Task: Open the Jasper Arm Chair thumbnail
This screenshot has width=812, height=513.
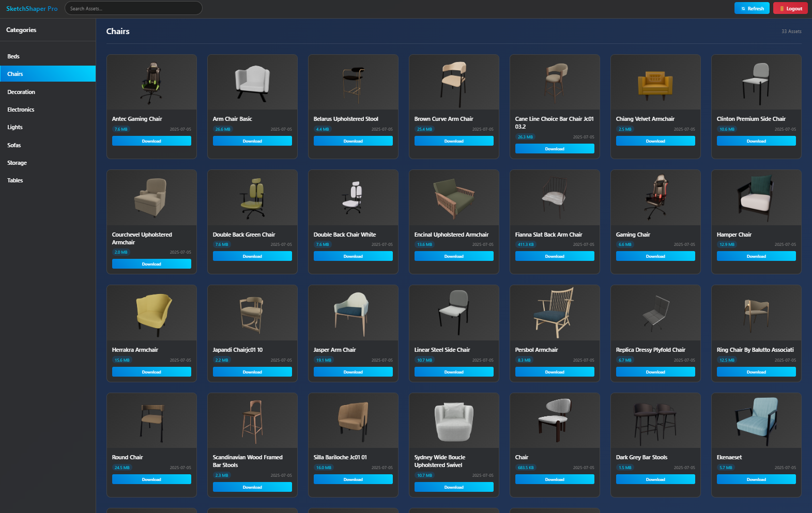Action: [x=353, y=313]
